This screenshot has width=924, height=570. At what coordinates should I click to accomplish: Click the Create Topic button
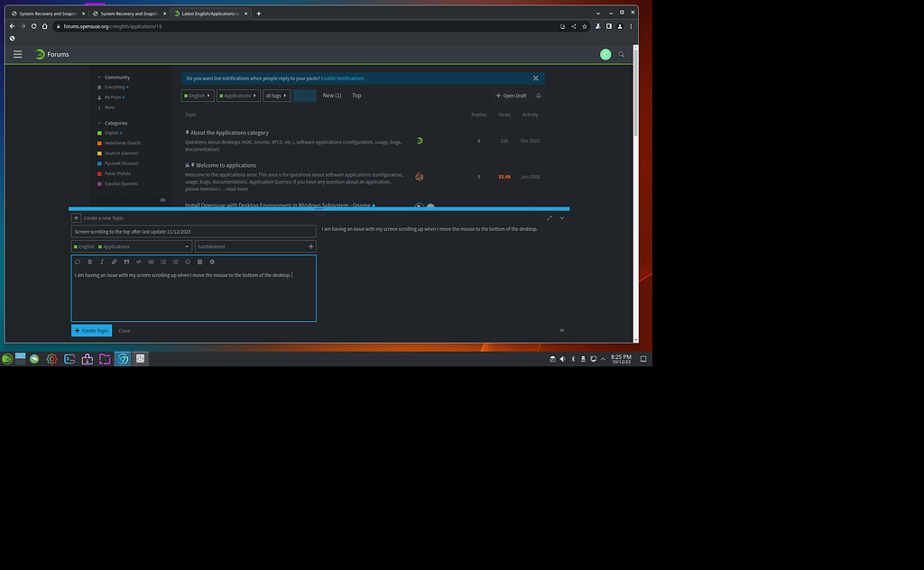pos(91,330)
